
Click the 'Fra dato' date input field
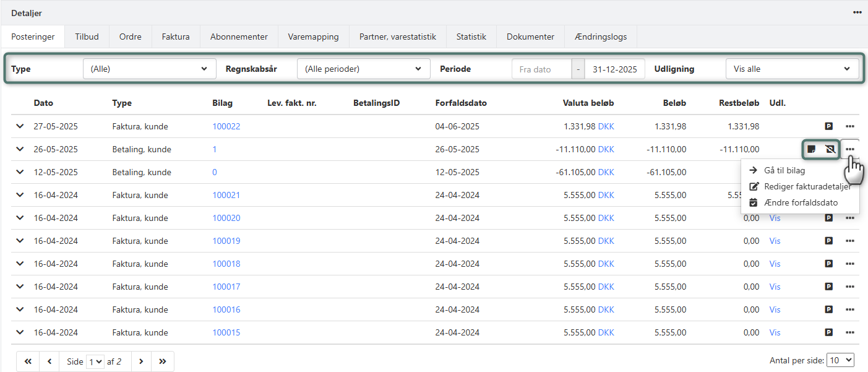pyautogui.click(x=541, y=69)
